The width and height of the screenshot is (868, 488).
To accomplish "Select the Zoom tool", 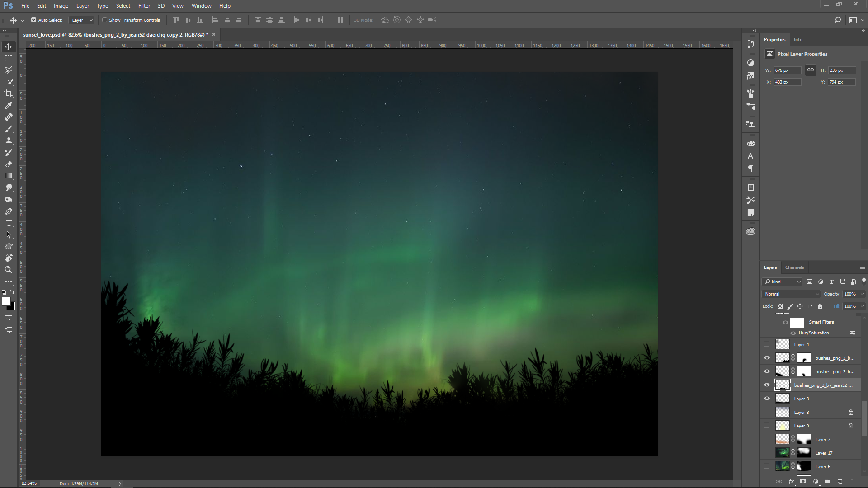I will pyautogui.click(x=9, y=270).
